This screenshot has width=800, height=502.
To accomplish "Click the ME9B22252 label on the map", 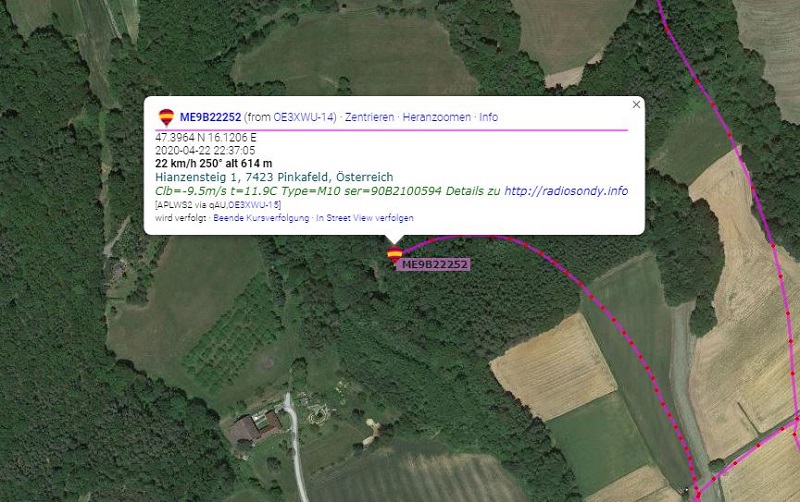I will pos(434,264).
